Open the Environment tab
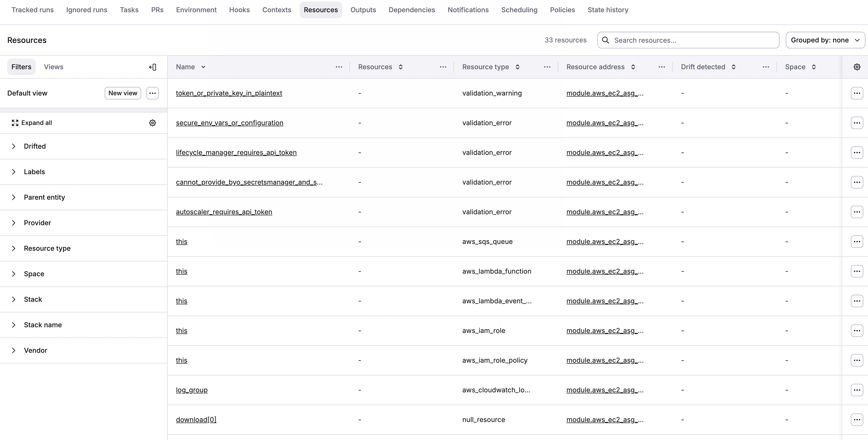 click(196, 10)
